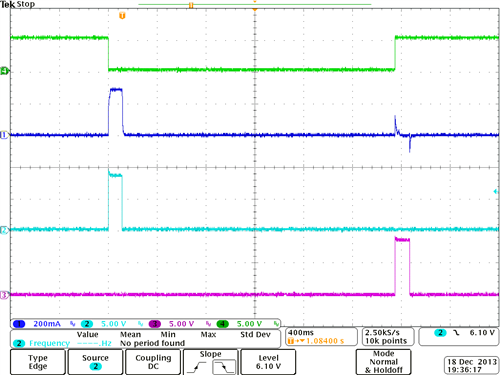The height and width of the screenshot is (375, 500).
Task: Open Mode Normal & Holdoff menu
Action: [x=383, y=362]
